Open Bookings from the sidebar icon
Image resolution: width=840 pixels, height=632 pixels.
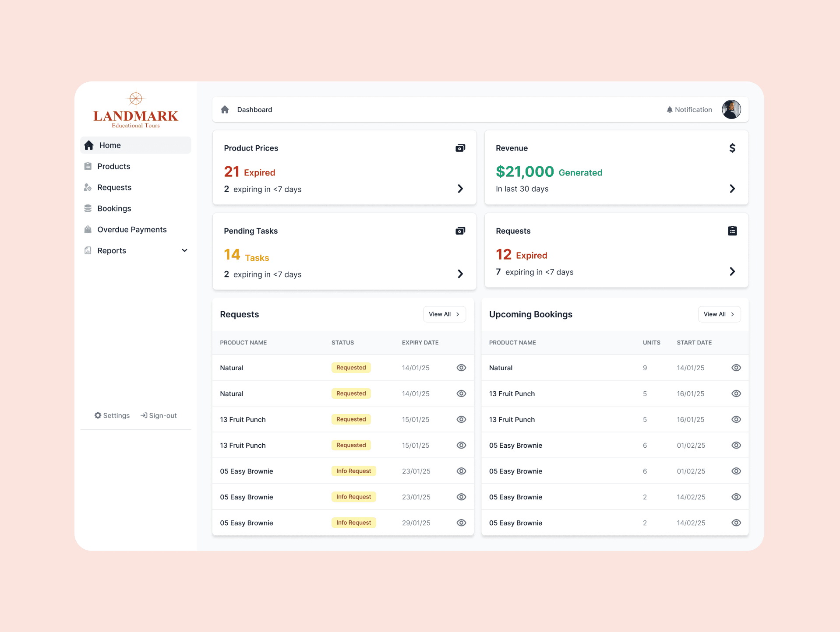[x=88, y=208]
